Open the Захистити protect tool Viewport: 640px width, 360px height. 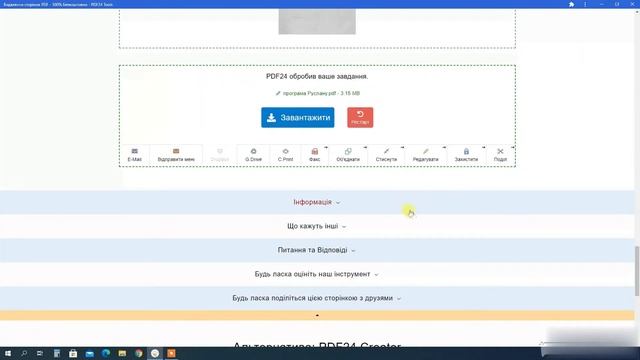tap(466, 155)
